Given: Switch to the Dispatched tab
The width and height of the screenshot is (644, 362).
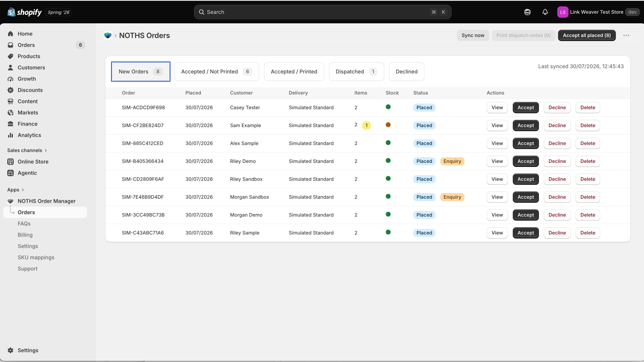Looking at the screenshot, I should pos(356,72).
